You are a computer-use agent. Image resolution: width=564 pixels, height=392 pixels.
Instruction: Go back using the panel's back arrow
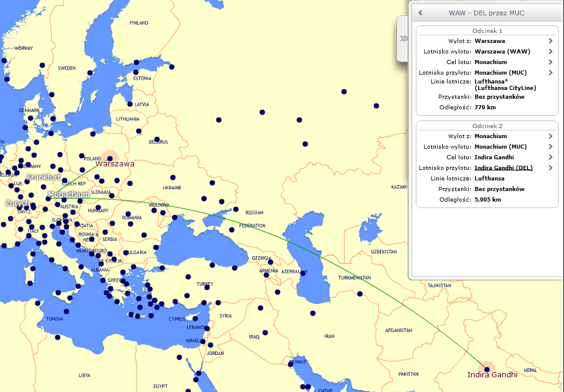(420, 13)
